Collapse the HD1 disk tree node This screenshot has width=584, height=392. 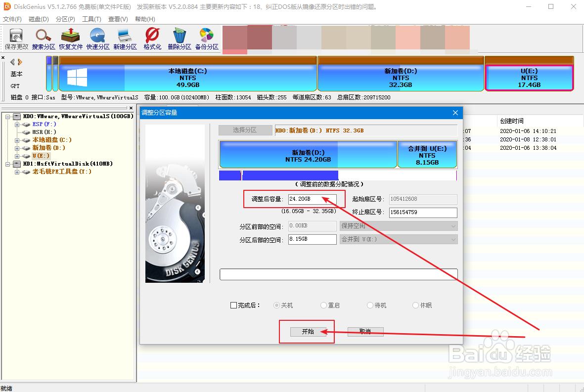point(7,164)
